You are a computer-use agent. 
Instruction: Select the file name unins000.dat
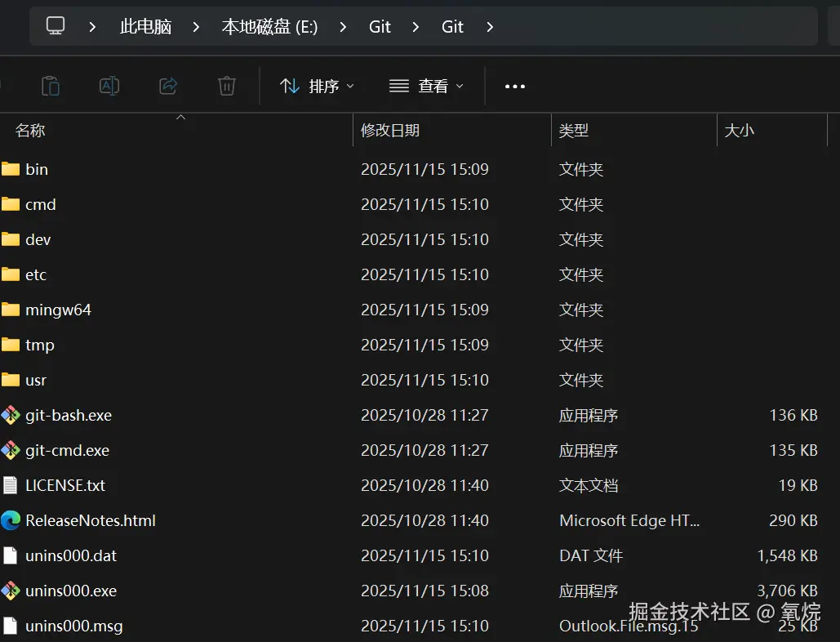(x=71, y=555)
